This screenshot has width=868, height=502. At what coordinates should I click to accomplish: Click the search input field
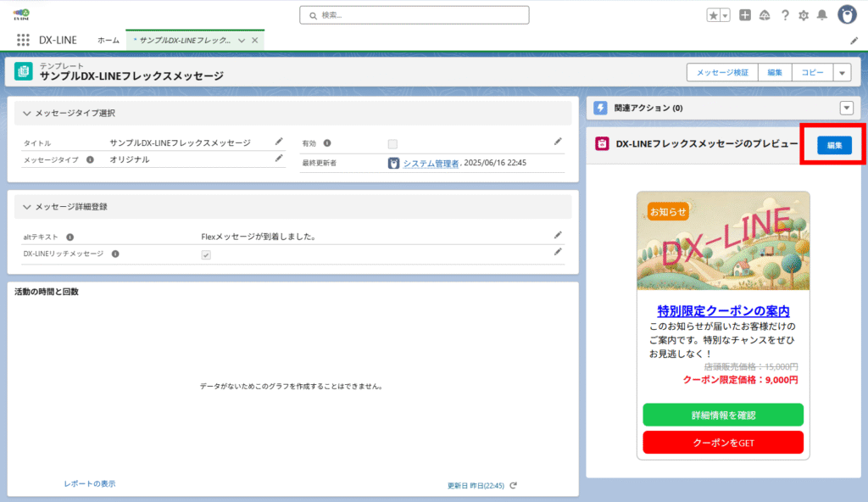pos(415,15)
